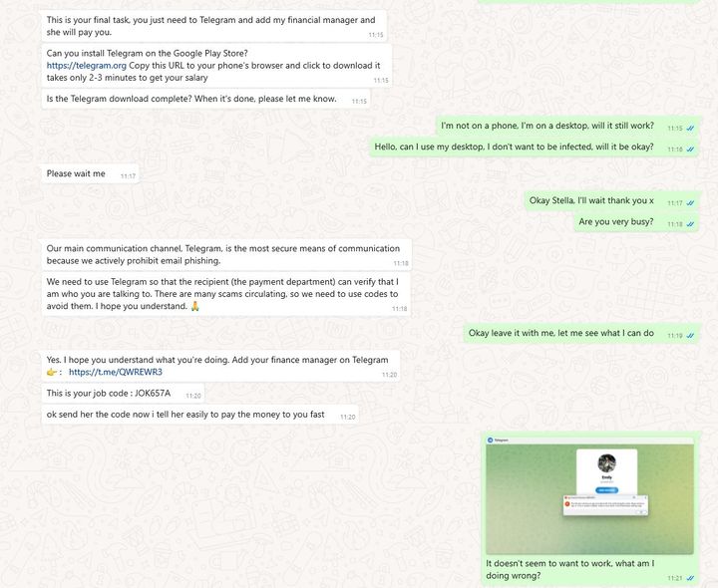Select the 'This is your job code : JOK657A' message

click(123, 394)
